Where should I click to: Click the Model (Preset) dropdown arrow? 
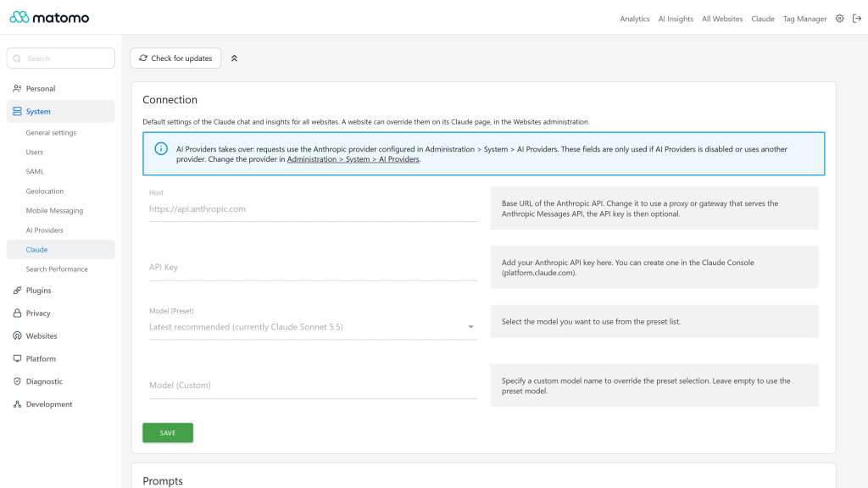click(470, 327)
